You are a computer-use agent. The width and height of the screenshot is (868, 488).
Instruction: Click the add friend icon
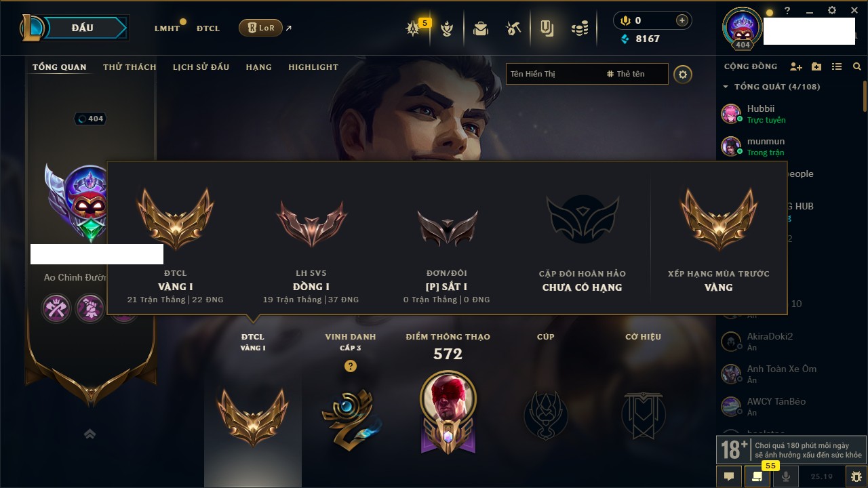(x=796, y=66)
